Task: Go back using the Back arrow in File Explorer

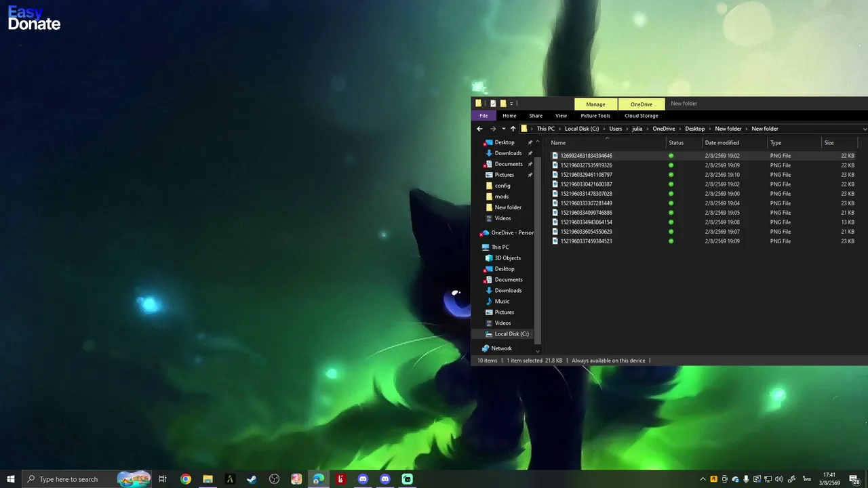Action: coord(479,129)
